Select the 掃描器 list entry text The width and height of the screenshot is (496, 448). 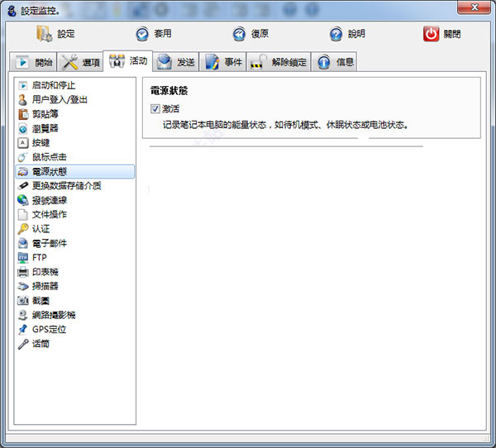(45, 286)
